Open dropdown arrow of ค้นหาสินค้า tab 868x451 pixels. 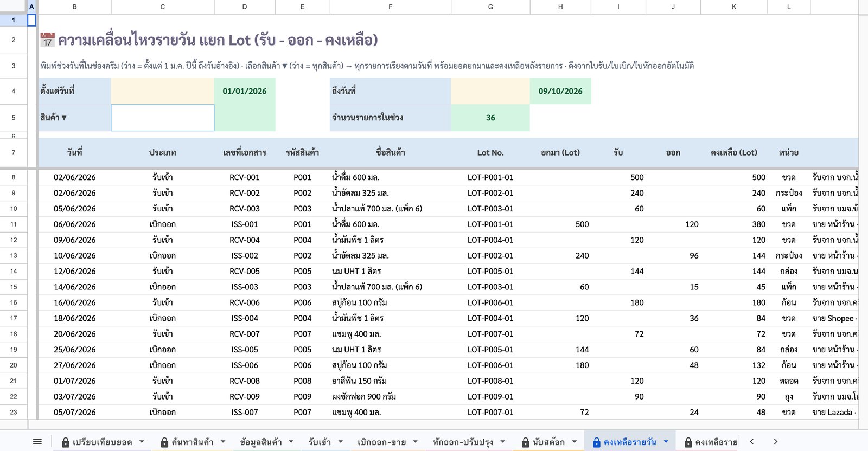[x=223, y=442]
